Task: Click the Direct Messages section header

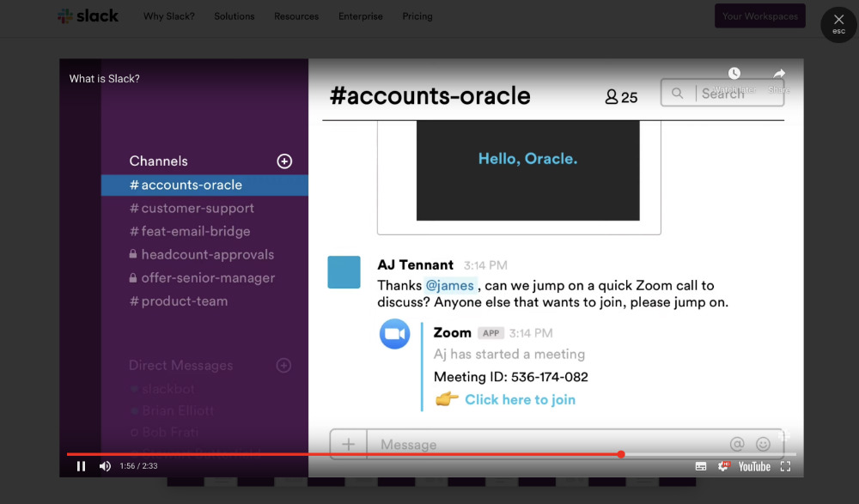Action: point(180,366)
